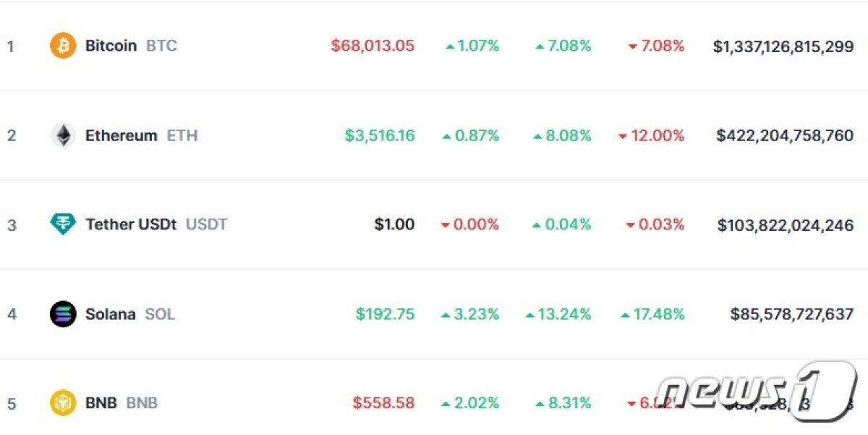Click the BNB logo icon
This screenshot has height=435, width=868.
pos(63,403)
